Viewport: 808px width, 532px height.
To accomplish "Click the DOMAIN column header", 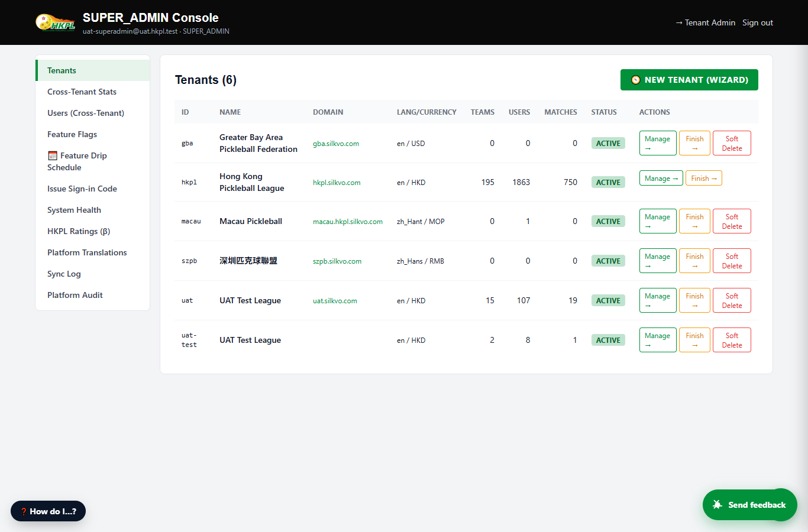I will coord(328,112).
